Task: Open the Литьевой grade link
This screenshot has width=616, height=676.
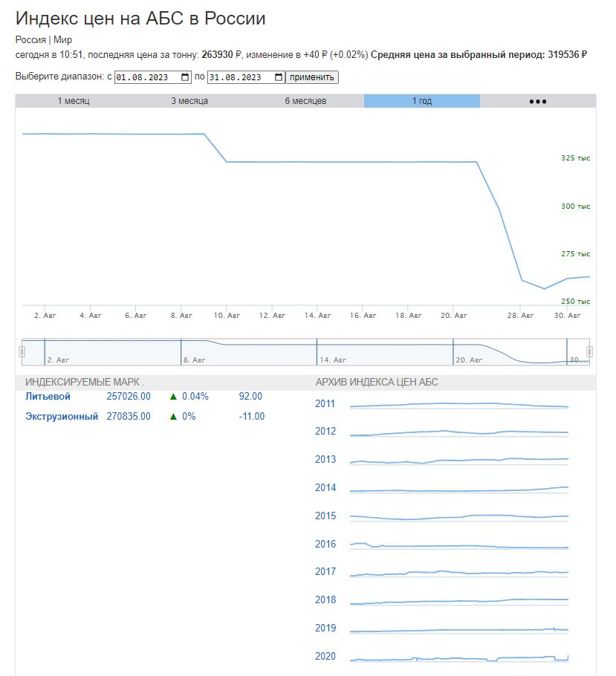Action: tap(48, 396)
